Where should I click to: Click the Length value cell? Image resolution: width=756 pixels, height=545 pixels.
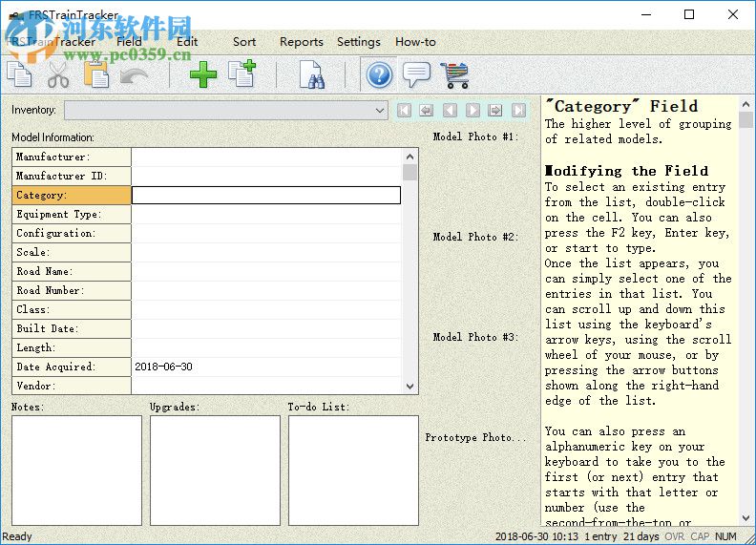(266, 347)
